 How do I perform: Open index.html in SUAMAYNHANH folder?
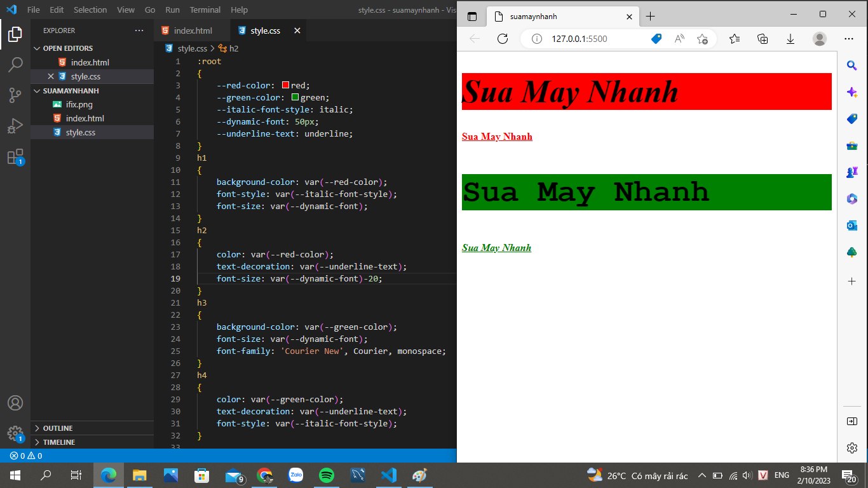[x=92, y=118]
